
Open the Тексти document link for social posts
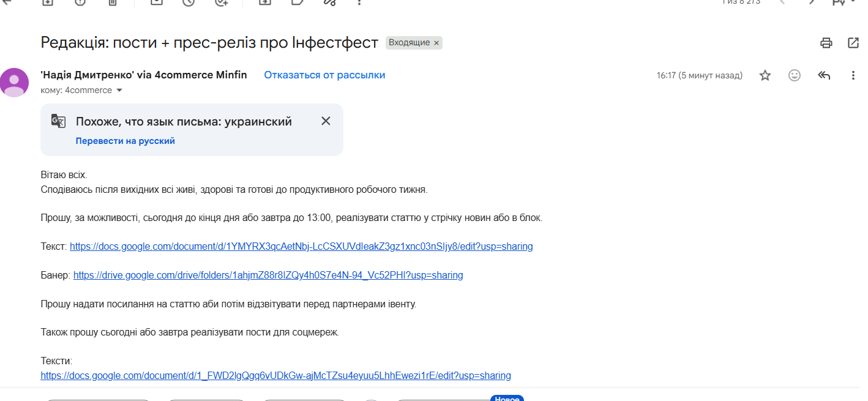click(x=276, y=375)
